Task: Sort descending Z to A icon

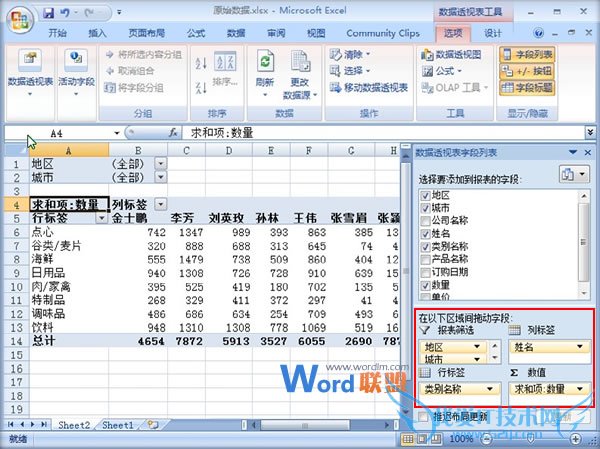Action: (x=201, y=88)
